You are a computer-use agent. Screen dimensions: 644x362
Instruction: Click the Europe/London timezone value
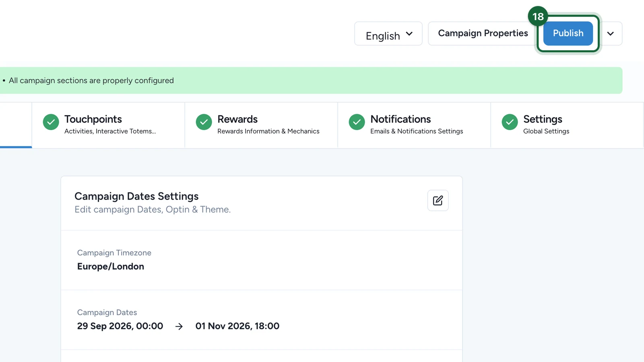coord(111,267)
